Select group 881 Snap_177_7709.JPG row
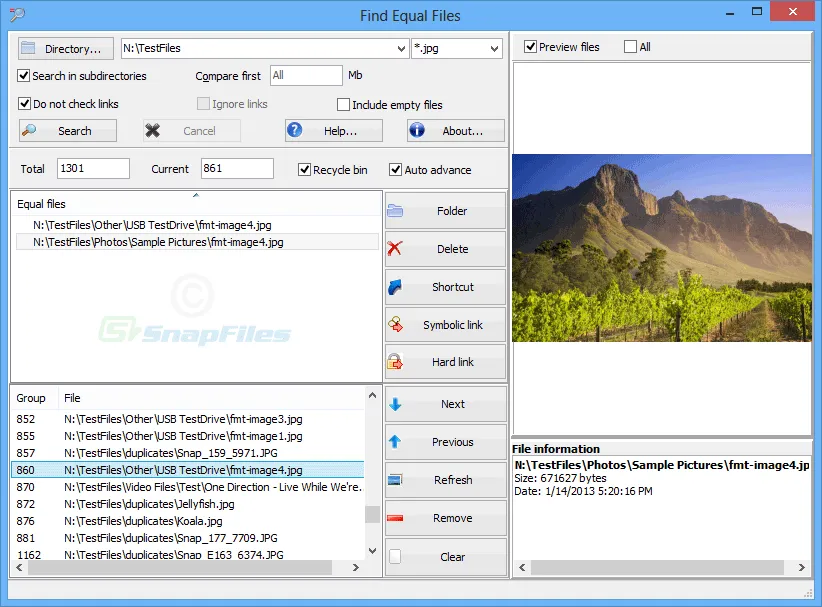This screenshot has width=822, height=607. (x=188, y=538)
